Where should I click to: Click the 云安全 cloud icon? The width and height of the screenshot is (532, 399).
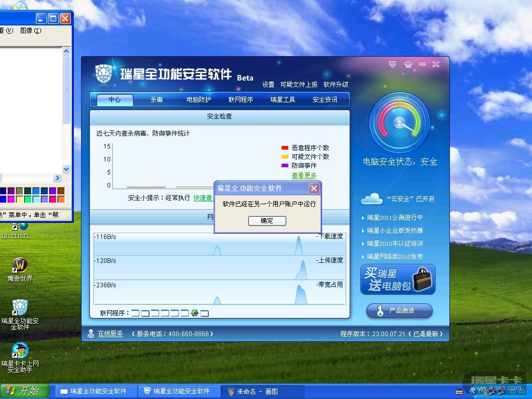click(371, 199)
